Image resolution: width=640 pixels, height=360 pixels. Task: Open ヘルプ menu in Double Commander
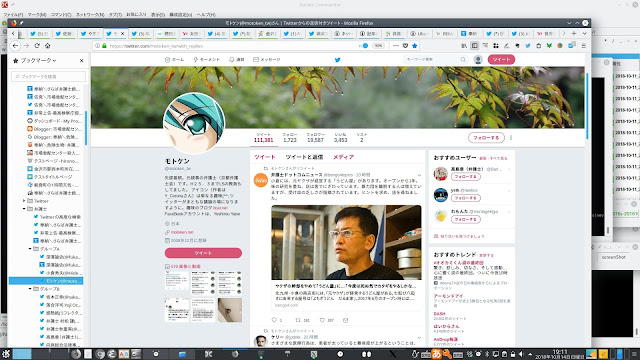[206, 15]
